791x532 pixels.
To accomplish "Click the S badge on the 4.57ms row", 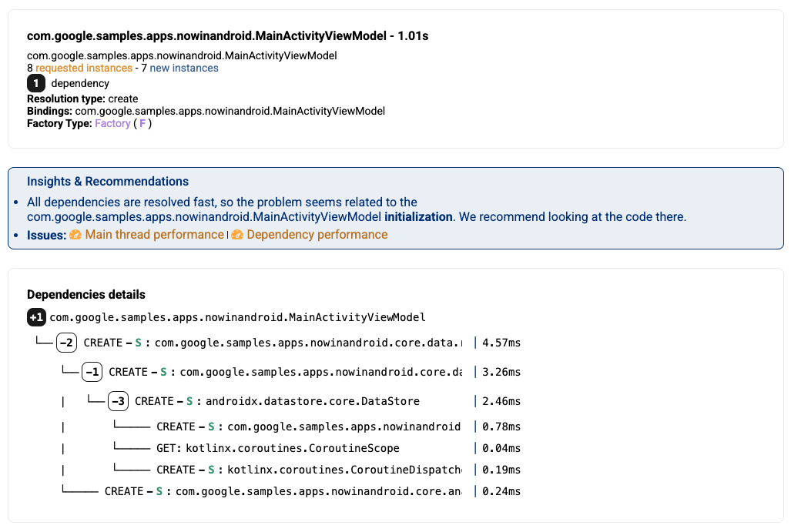I will point(139,343).
